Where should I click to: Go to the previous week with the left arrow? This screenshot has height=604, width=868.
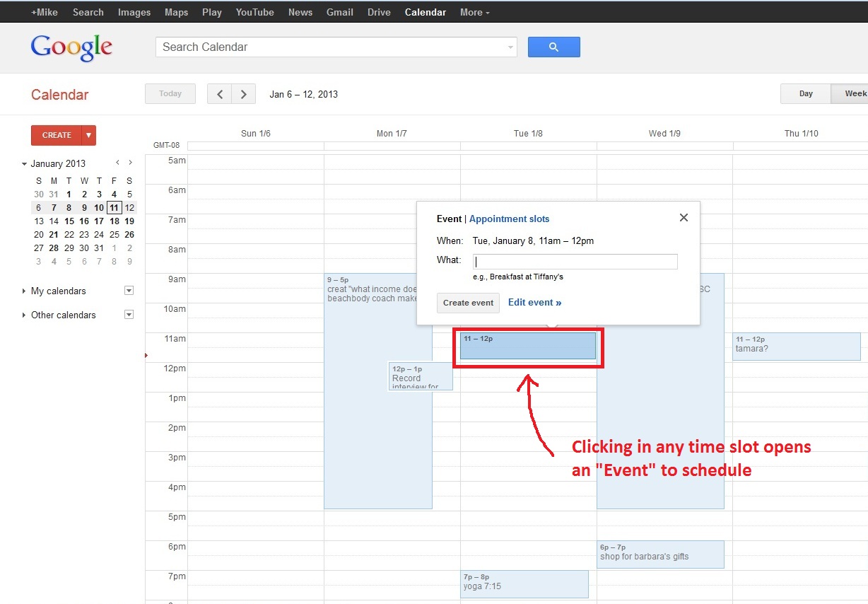[220, 93]
